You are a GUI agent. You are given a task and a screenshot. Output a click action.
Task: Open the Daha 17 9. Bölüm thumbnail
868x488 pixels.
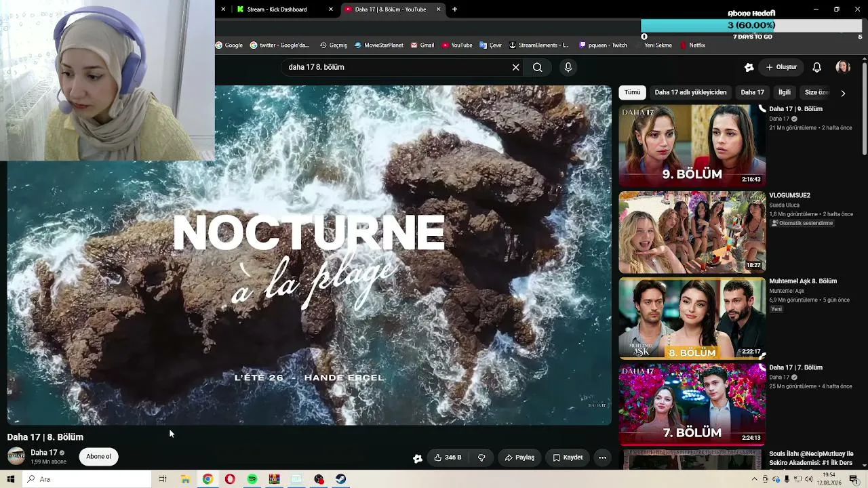(x=692, y=145)
